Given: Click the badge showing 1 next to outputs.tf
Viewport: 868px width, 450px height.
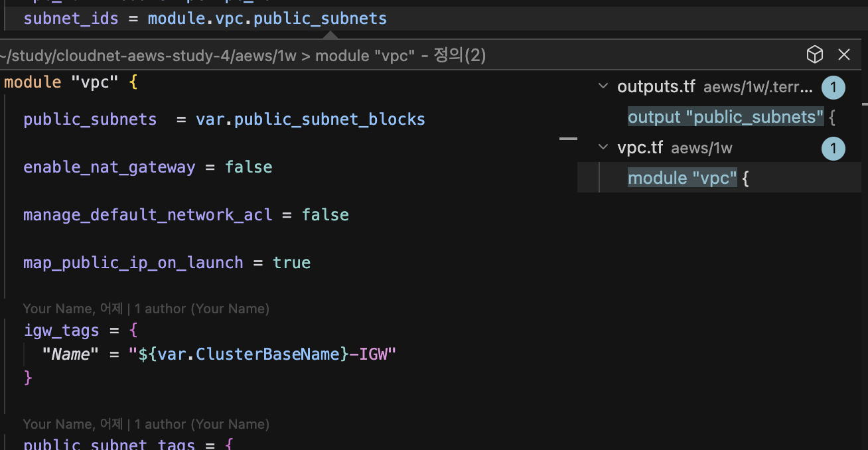Looking at the screenshot, I should point(833,87).
